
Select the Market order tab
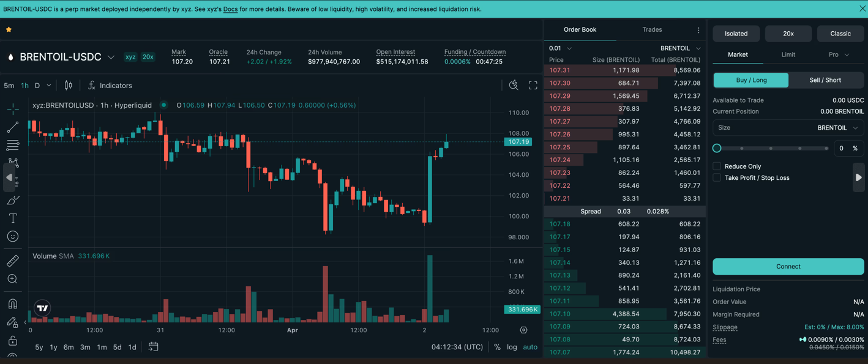(x=738, y=54)
